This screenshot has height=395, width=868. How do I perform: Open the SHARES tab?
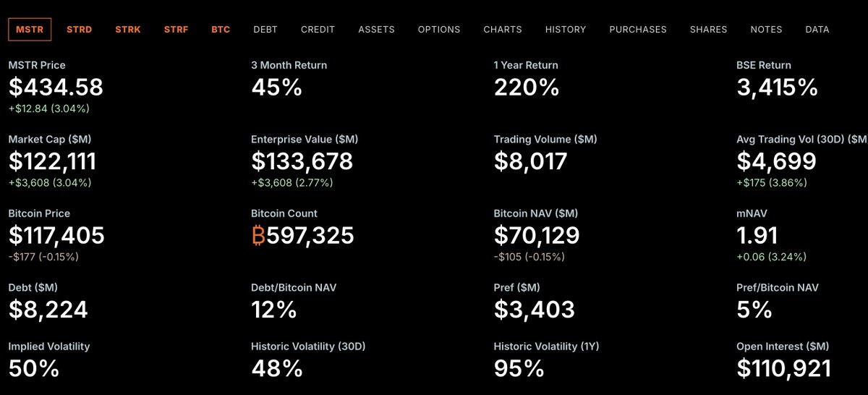(x=708, y=30)
